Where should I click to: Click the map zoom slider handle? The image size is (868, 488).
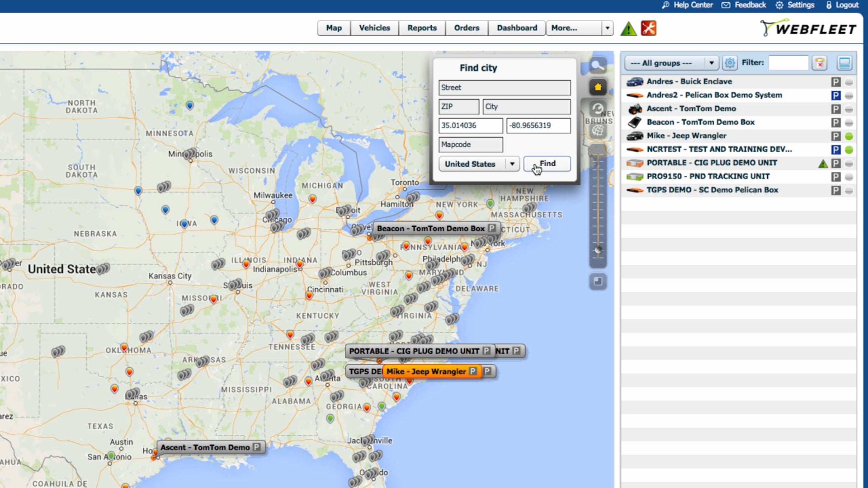pyautogui.click(x=598, y=250)
